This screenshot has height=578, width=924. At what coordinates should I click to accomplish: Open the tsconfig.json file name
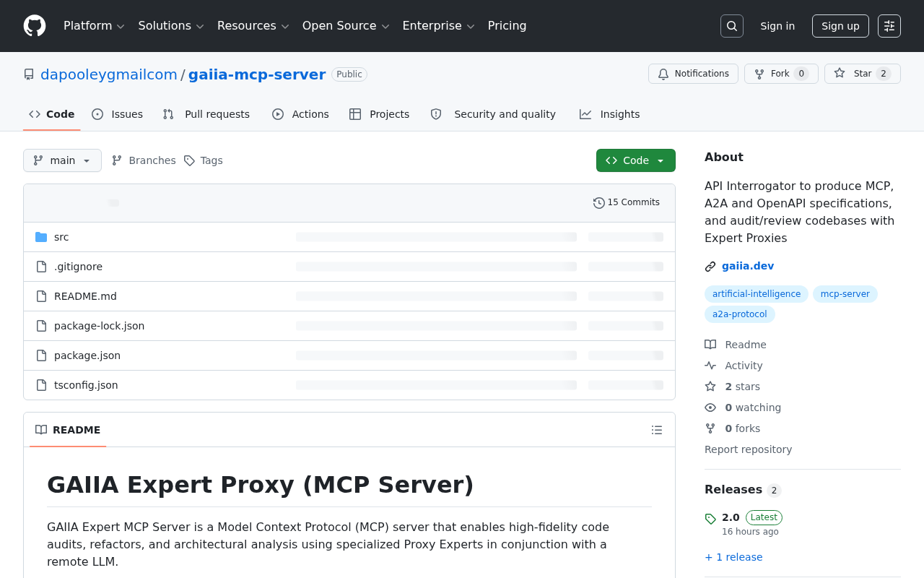86,385
